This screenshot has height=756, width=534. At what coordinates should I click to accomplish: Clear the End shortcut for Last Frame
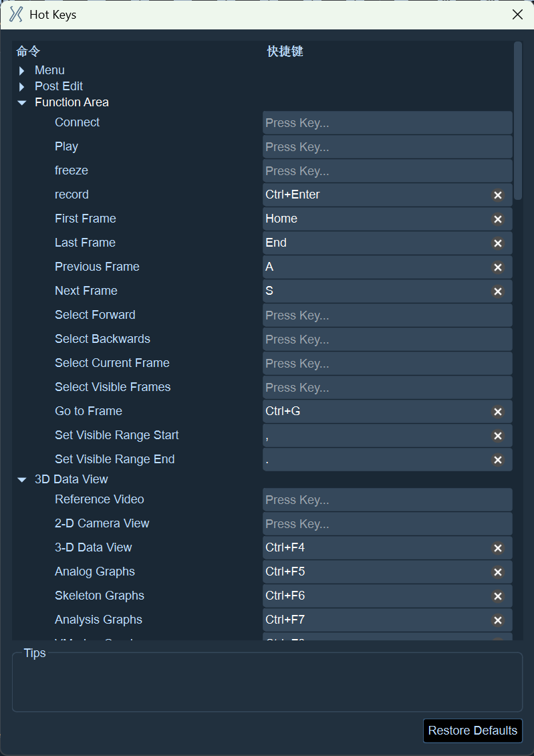click(x=498, y=243)
